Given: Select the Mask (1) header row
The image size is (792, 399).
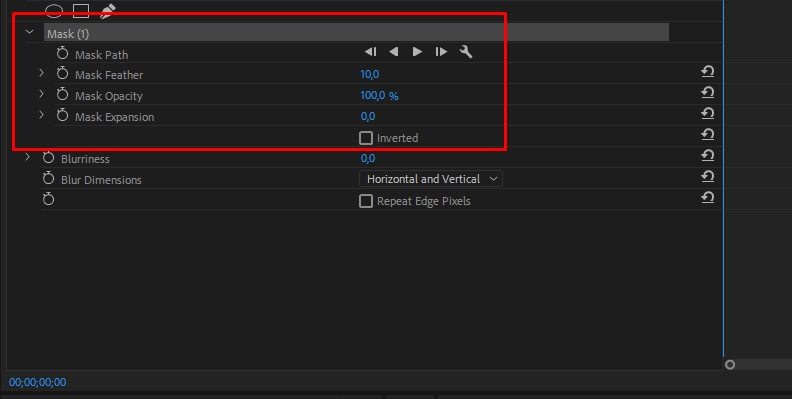Looking at the screenshot, I should pos(356,33).
